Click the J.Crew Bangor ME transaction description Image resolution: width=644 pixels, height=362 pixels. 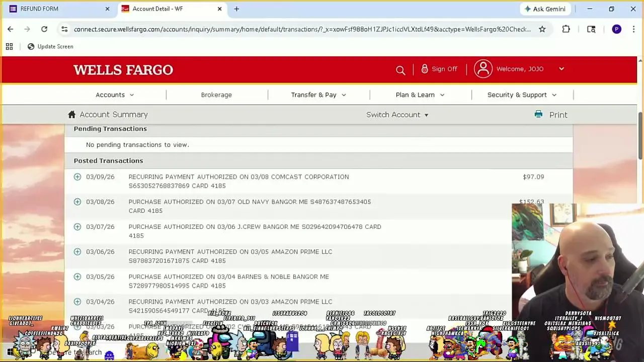[255, 231]
